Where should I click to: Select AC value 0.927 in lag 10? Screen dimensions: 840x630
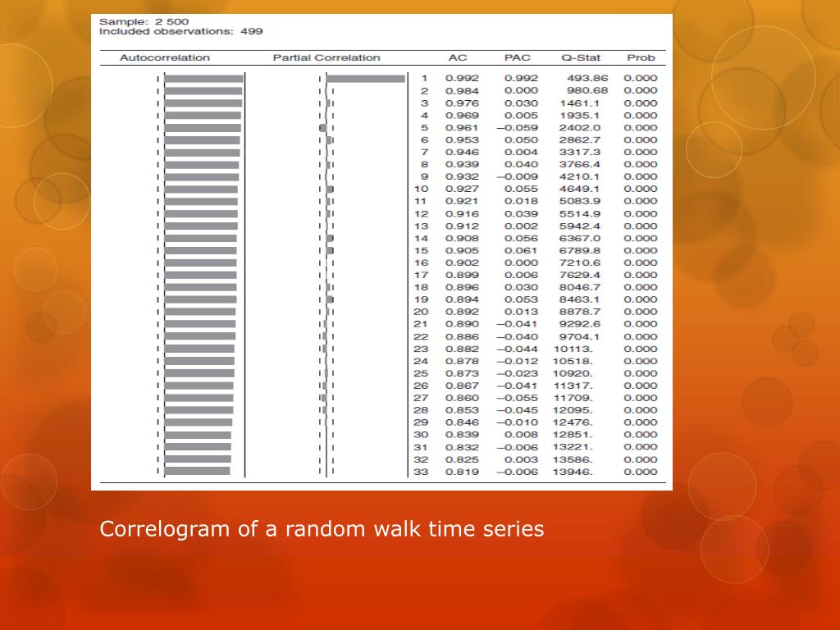click(462, 189)
